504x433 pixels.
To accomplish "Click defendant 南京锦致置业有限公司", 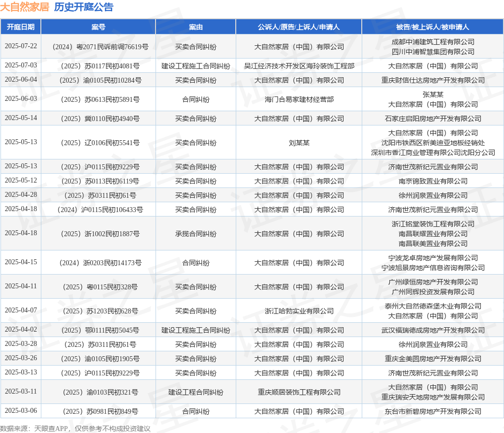I will coord(433,181).
